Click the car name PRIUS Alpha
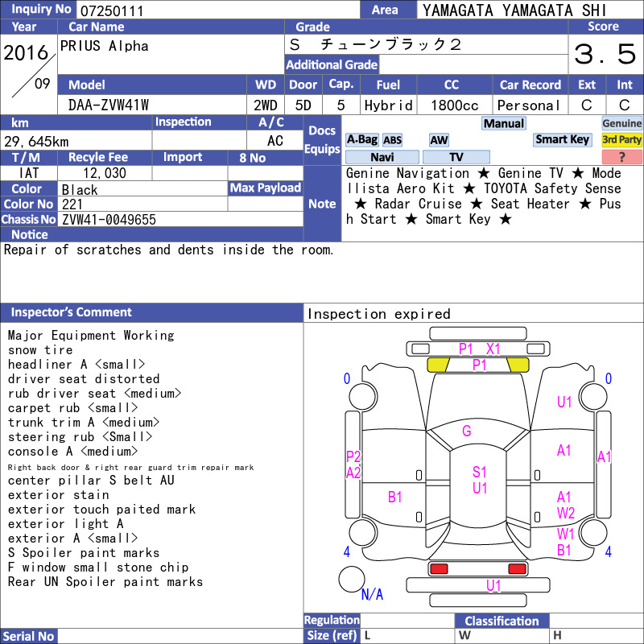This screenshot has height=644, width=644. (105, 46)
